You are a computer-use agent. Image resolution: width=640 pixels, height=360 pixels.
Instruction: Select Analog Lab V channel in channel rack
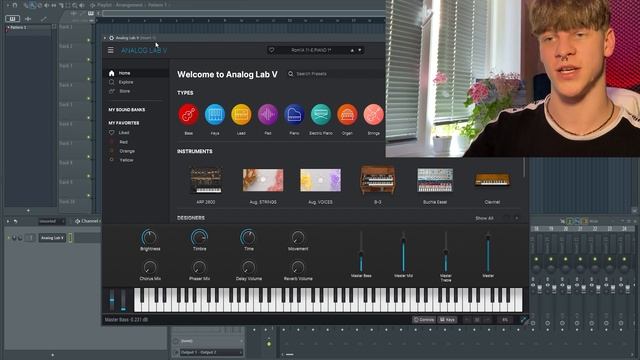point(52,238)
